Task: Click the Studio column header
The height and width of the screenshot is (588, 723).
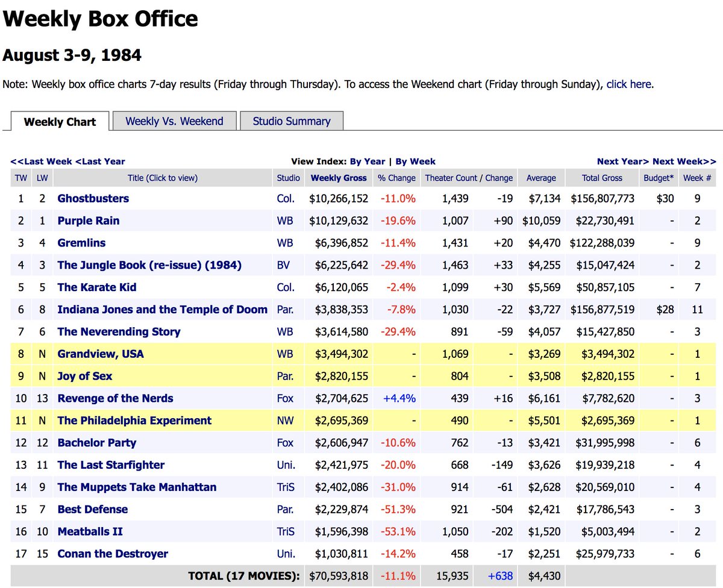Action: [x=289, y=178]
